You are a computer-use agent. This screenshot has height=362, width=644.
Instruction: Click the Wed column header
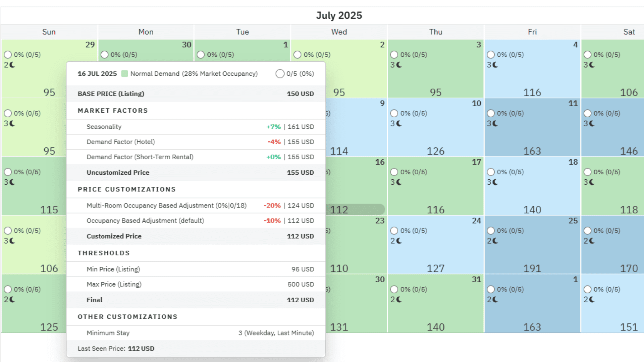click(339, 32)
